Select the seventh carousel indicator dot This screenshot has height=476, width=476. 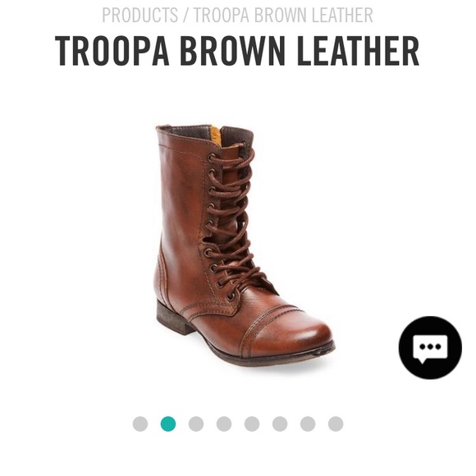308,423
